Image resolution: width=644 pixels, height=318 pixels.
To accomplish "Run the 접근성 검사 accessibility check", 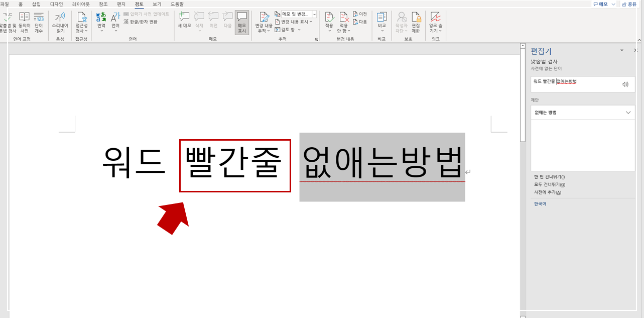I will click(81, 23).
